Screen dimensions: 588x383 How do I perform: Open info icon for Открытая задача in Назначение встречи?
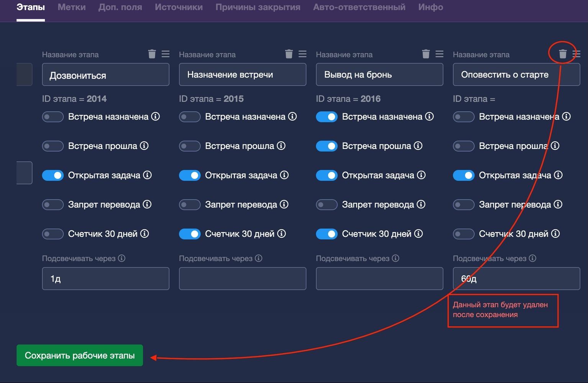coord(284,175)
